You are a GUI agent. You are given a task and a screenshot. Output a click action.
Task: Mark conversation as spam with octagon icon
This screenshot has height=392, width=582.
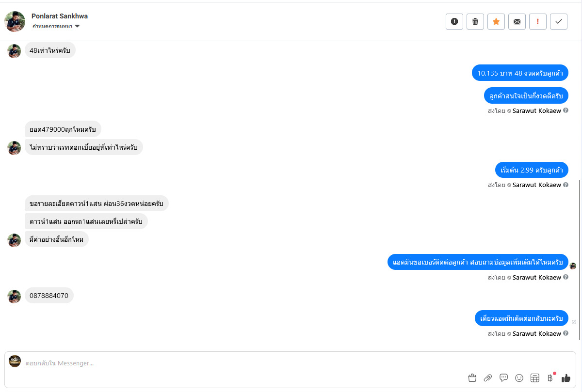click(454, 21)
